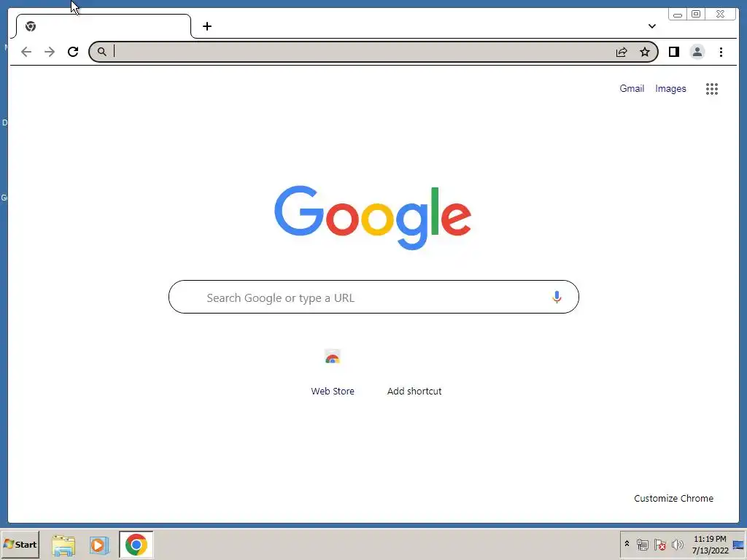Click the Search Google or type a URL box
747x560 pixels.
(x=373, y=297)
